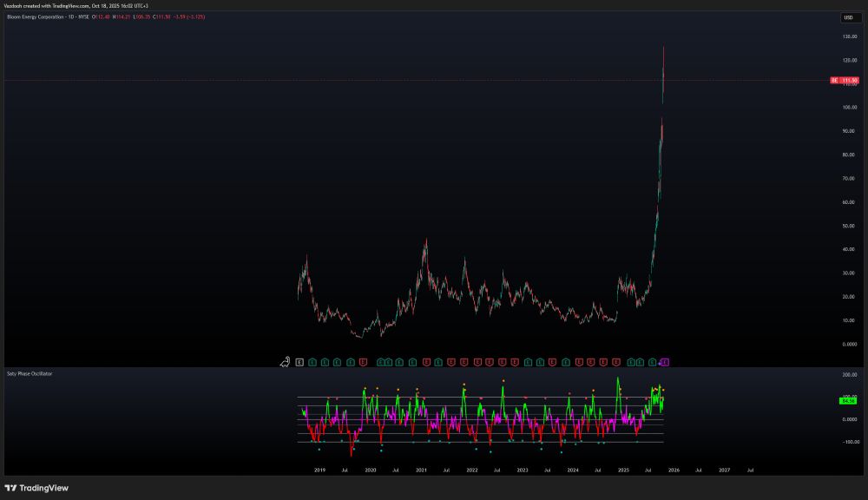Click the 2026 label on time axis
This screenshot has height=500, width=868.
674,470
